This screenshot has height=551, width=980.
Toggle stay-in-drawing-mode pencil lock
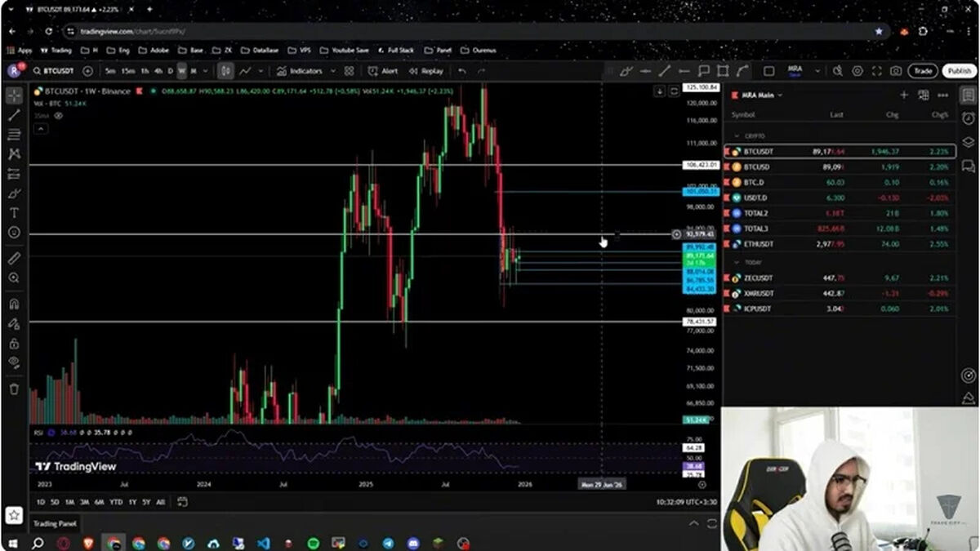[x=14, y=322]
